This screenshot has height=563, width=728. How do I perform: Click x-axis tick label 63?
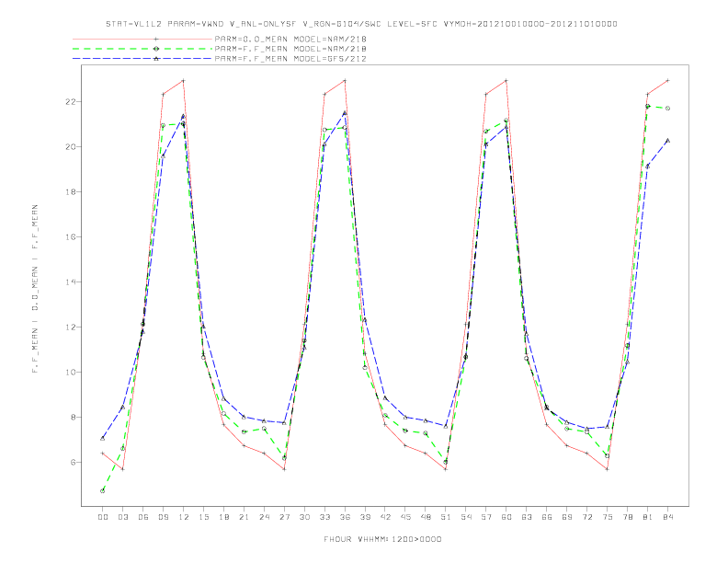(527, 517)
